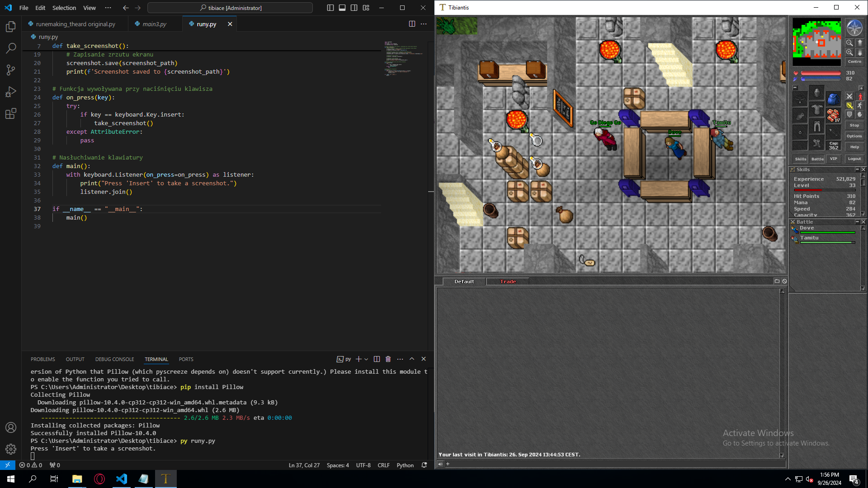This screenshot has width=868, height=488.
Task: Select offensive fight stance with crossed swords
Action: pyautogui.click(x=849, y=96)
